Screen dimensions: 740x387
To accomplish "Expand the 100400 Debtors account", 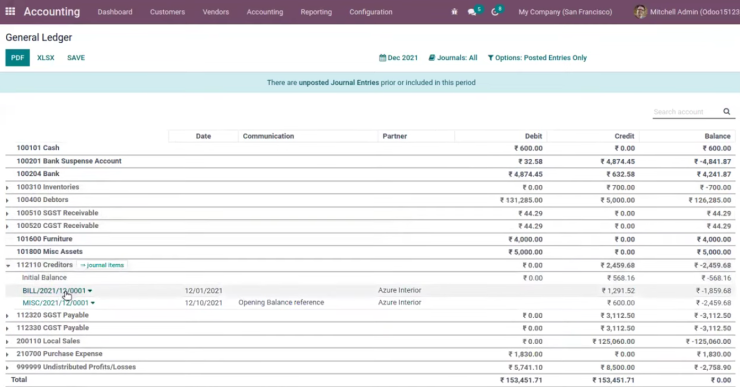I will point(8,201).
